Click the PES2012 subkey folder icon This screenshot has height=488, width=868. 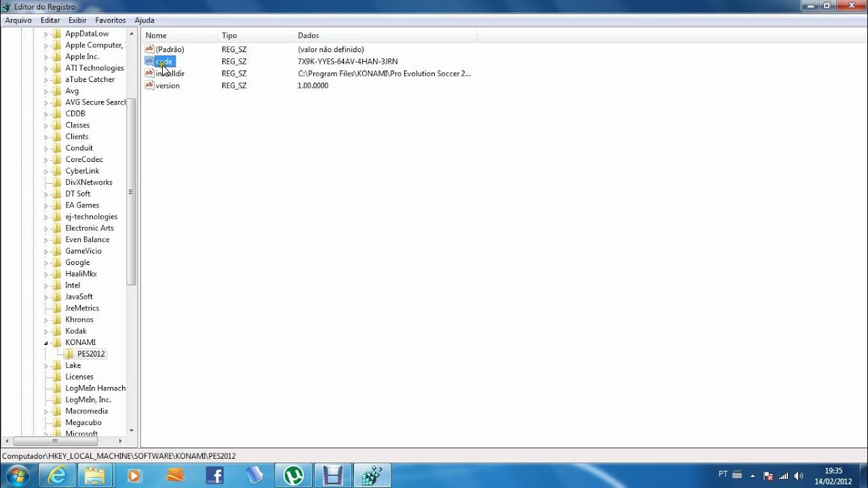click(69, 354)
